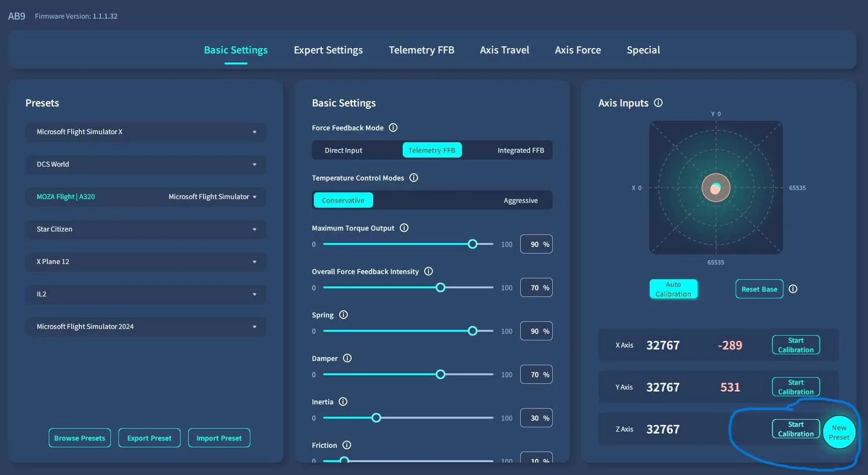This screenshot has width=868, height=475.
Task: Choose Aggressive temperature control mode
Action: [x=521, y=200]
